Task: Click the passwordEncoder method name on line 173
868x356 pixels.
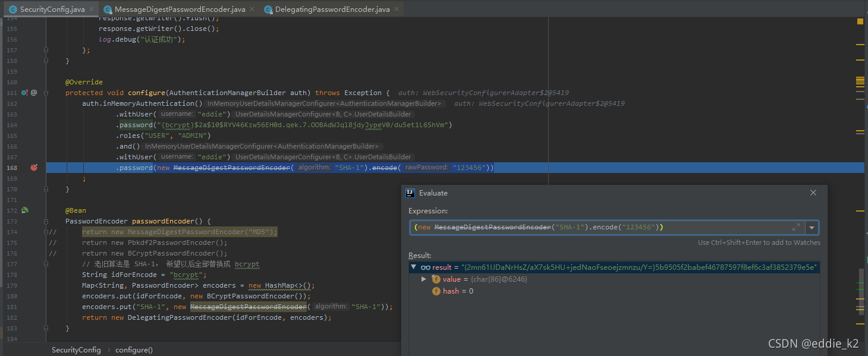Action: click(x=163, y=221)
